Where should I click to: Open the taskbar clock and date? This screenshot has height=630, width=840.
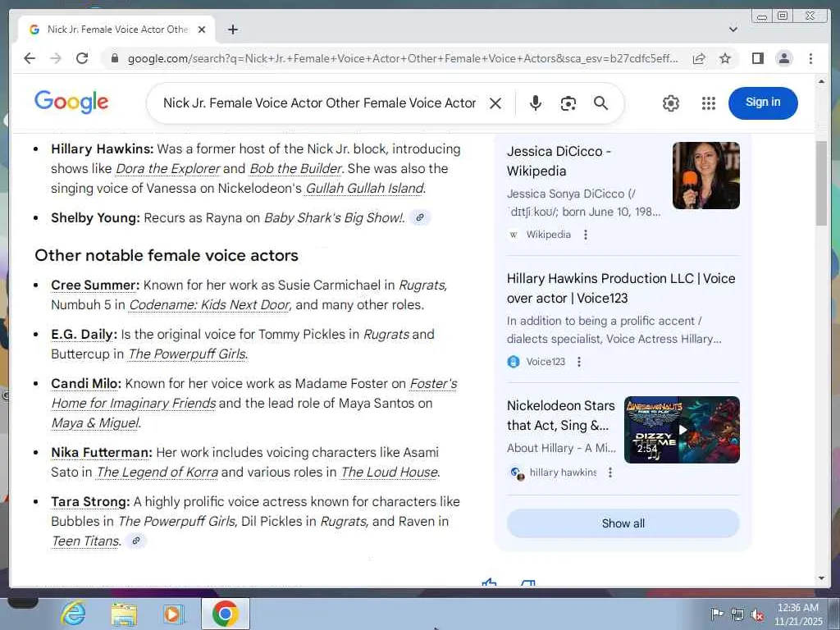798,614
